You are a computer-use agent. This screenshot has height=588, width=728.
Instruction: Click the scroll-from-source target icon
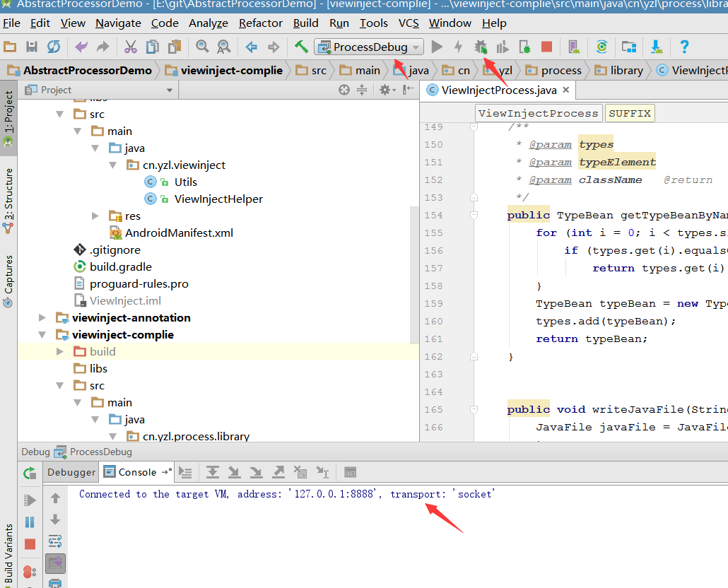point(344,90)
